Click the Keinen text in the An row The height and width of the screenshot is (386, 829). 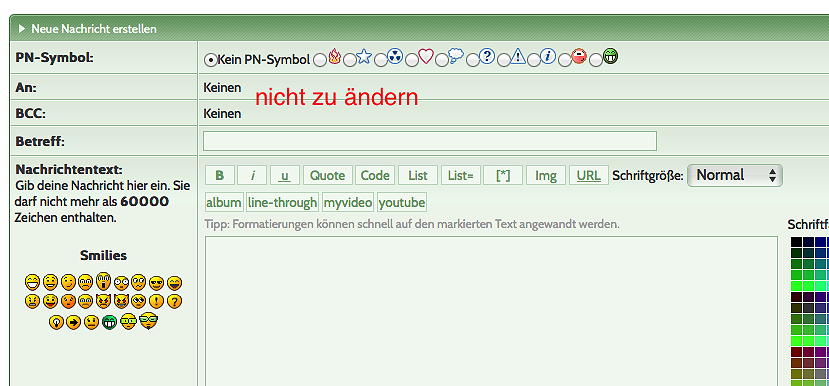click(222, 88)
